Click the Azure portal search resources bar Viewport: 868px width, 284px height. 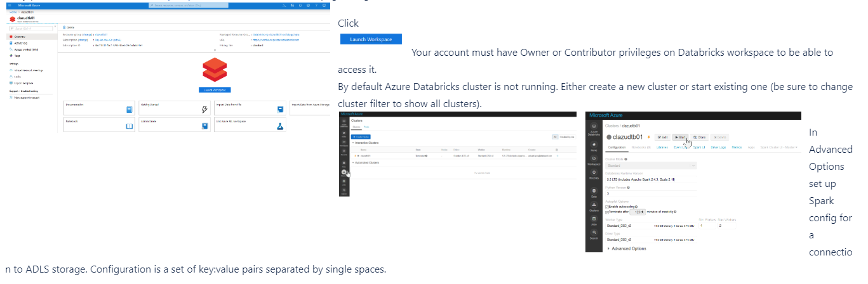[189, 5]
